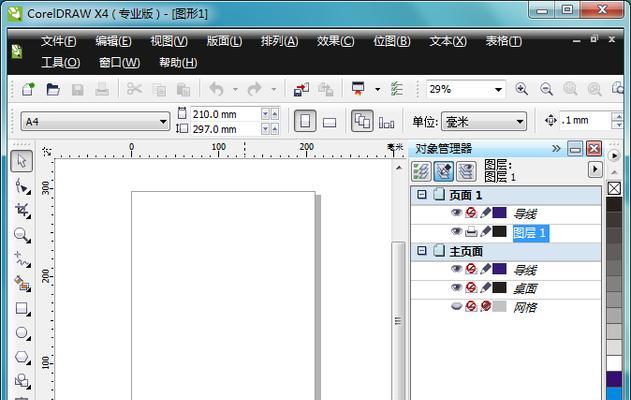Open the 视图(V) menu
The width and height of the screenshot is (631, 400).
pyautogui.click(x=169, y=41)
